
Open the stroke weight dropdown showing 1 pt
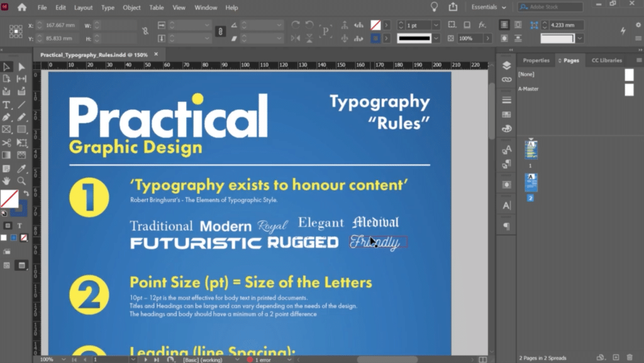coord(435,25)
